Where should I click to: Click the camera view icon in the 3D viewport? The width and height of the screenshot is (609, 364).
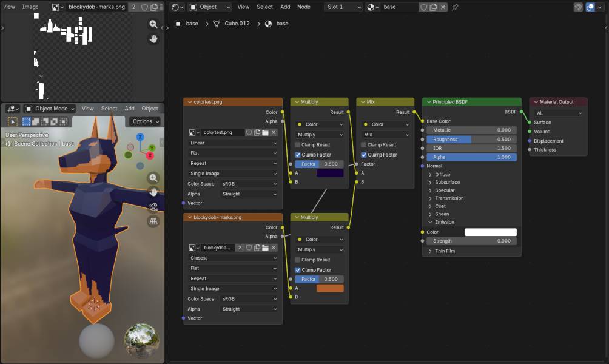(153, 206)
